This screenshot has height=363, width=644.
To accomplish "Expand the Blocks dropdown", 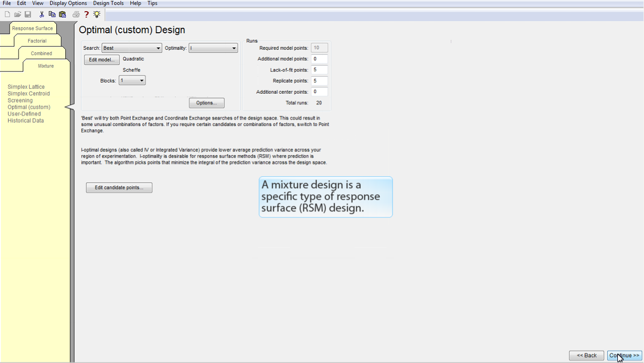I will 132,81.
